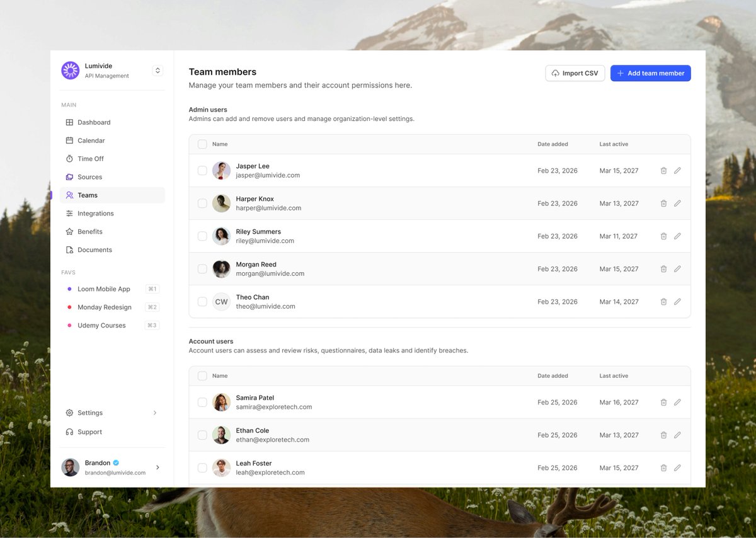The image size is (756, 538).
Task: Click the trash icon for Theo Chan
Action: click(x=663, y=302)
